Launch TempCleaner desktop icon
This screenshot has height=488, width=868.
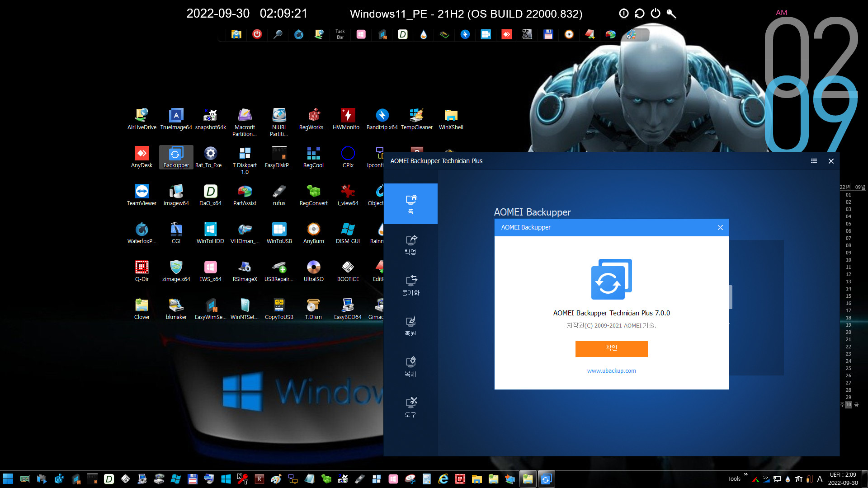tap(416, 119)
